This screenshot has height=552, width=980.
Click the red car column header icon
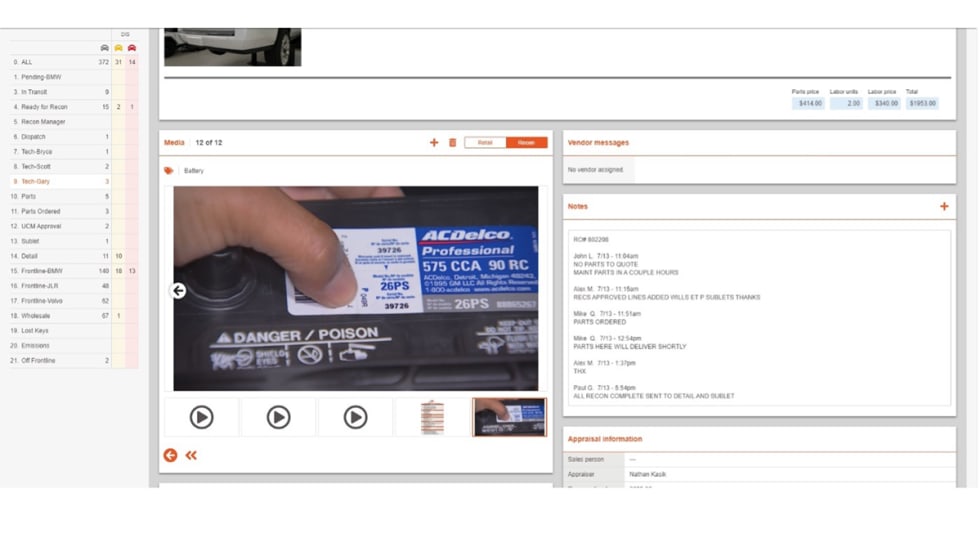131,48
